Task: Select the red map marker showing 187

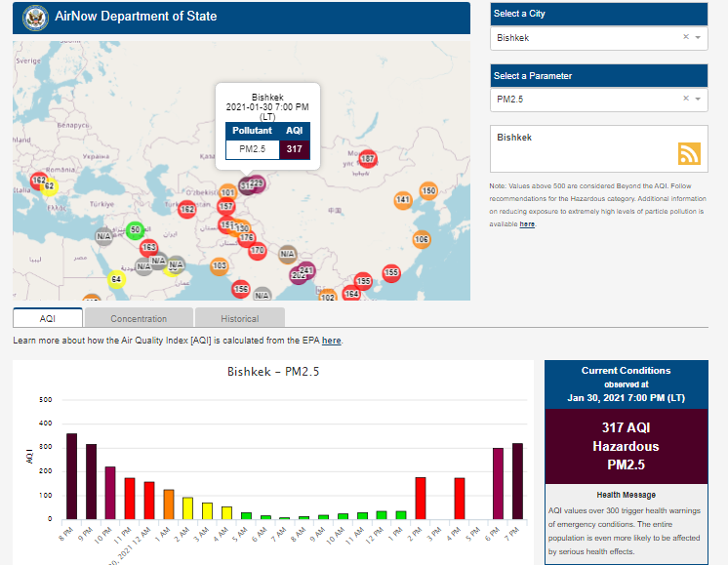Action: (x=368, y=158)
